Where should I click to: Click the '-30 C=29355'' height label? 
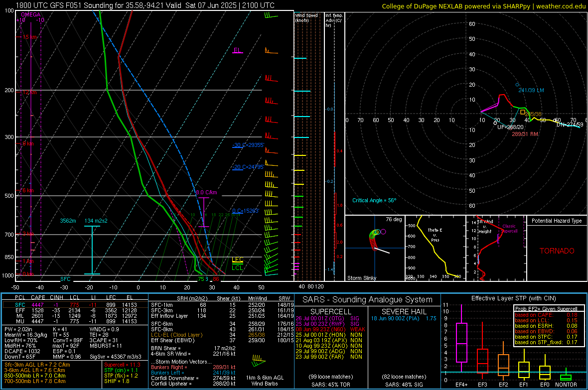coord(248,145)
